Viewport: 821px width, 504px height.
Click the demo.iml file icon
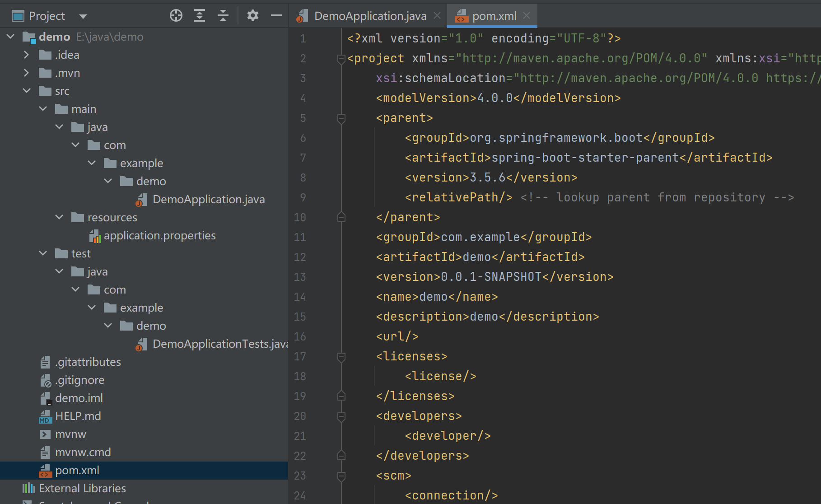pyautogui.click(x=45, y=398)
